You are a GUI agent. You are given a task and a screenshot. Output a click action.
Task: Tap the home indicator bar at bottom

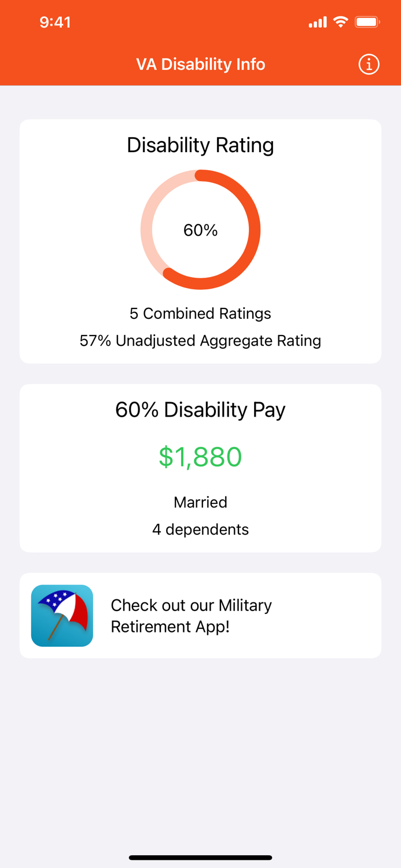point(200,858)
